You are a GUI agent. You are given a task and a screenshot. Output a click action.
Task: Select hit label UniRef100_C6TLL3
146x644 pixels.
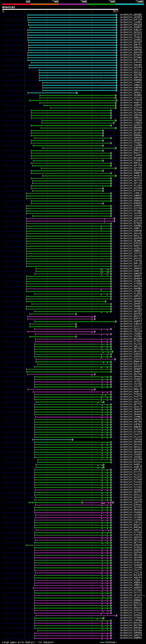[x=131, y=70]
